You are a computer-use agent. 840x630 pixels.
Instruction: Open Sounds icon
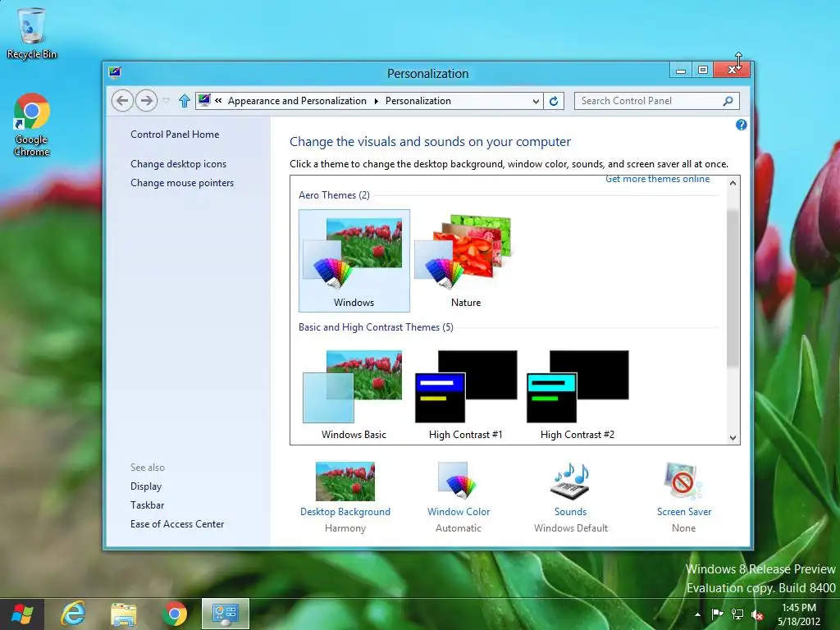[x=571, y=481]
